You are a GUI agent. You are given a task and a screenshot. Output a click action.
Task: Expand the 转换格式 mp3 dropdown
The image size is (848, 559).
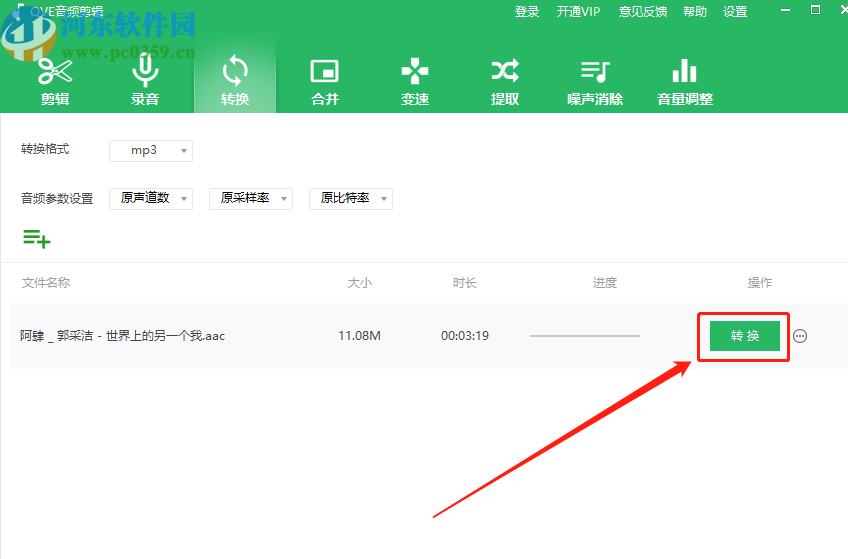(x=151, y=150)
